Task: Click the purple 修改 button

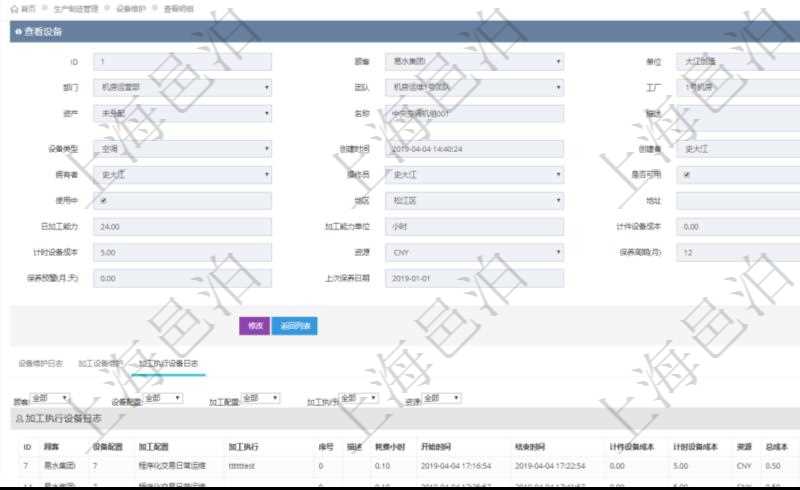Action: tap(253, 326)
